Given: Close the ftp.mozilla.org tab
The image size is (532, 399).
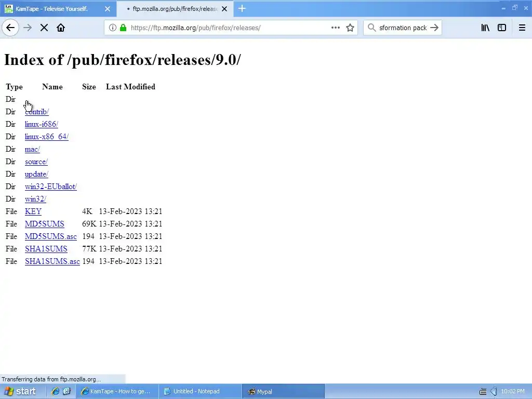Looking at the screenshot, I should pos(224,9).
